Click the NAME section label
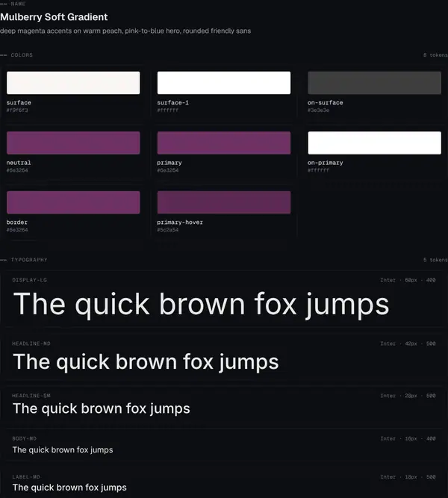448x498 pixels. [x=18, y=4]
